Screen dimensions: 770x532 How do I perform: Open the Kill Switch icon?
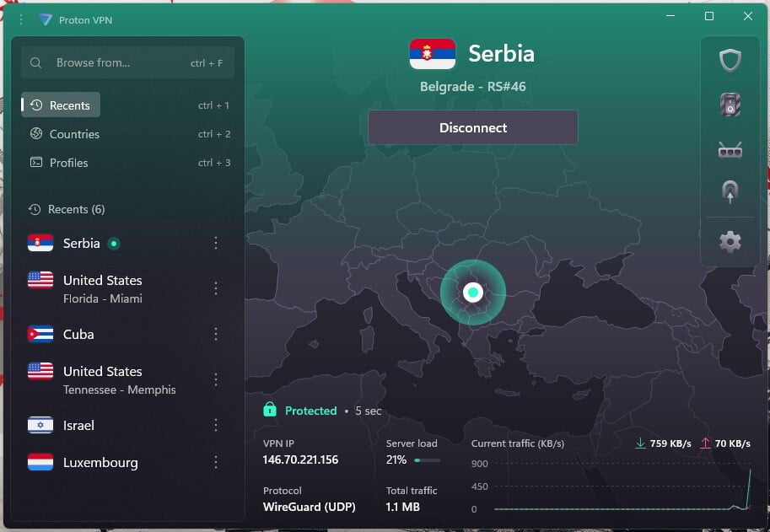click(730, 104)
